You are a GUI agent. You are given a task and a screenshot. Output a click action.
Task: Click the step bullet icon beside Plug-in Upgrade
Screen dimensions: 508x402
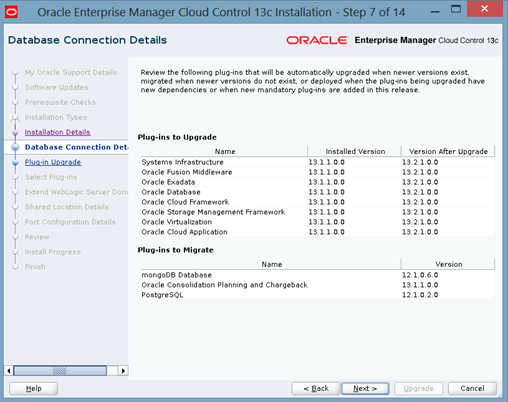15,163
